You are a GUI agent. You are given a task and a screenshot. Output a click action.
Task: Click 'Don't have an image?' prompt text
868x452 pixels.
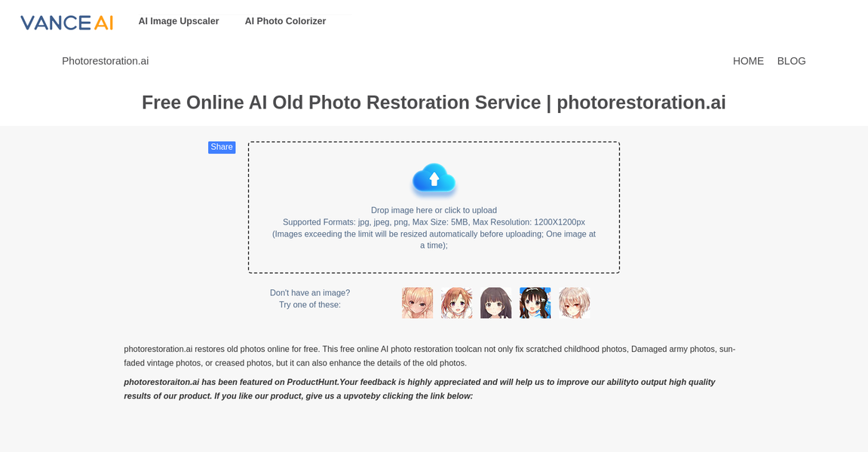[310, 292]
